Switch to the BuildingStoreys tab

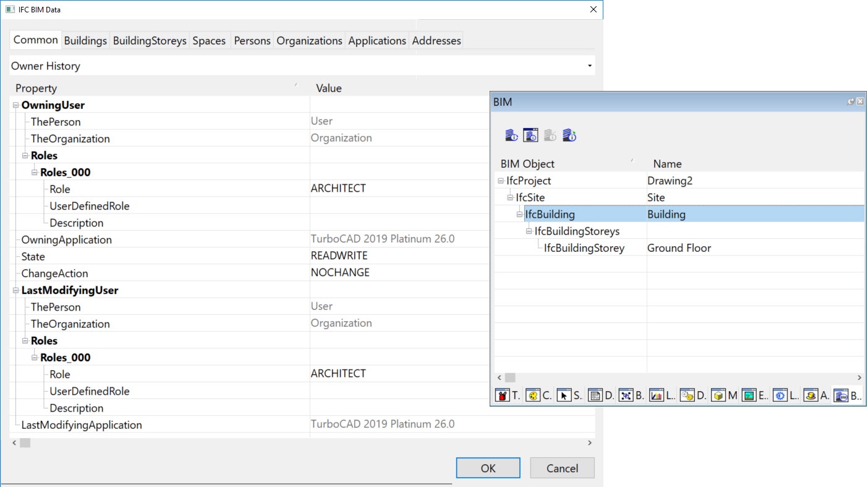tap(150, 41)
